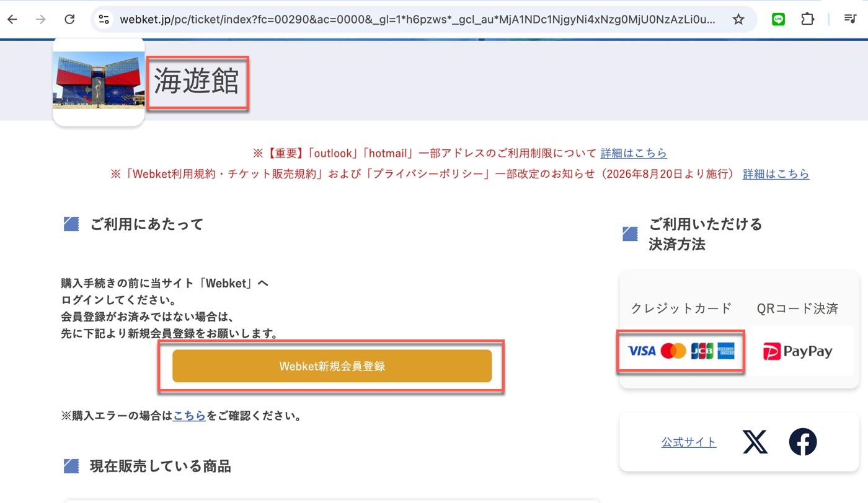This screenshot has height=503, width=868.
Task: Go back to the previous page
Action: coord(12,19)
